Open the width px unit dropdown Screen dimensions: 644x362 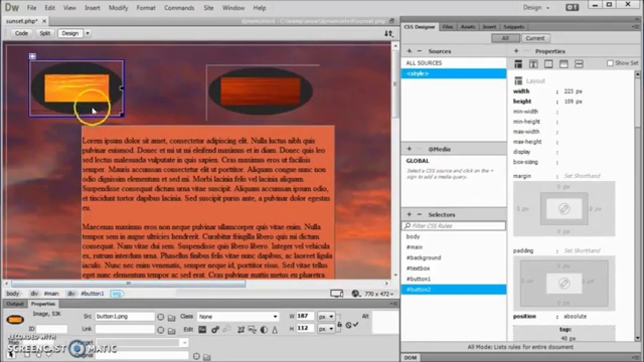coord(326,317)
